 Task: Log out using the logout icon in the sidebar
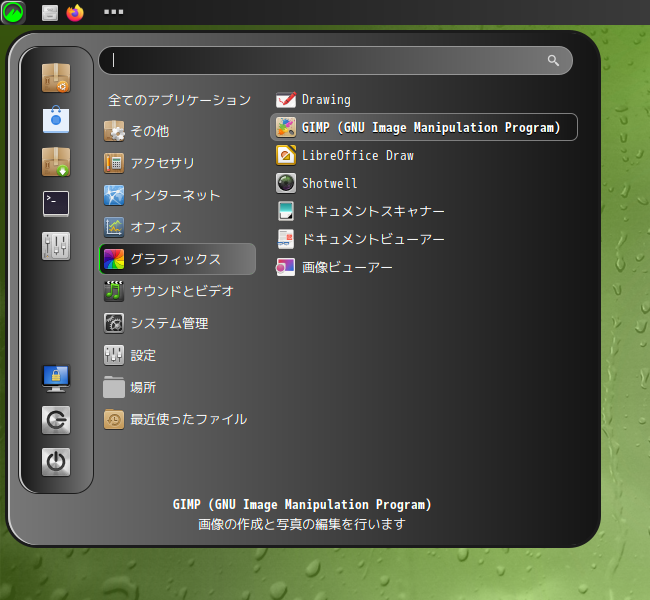pos(56,420)
